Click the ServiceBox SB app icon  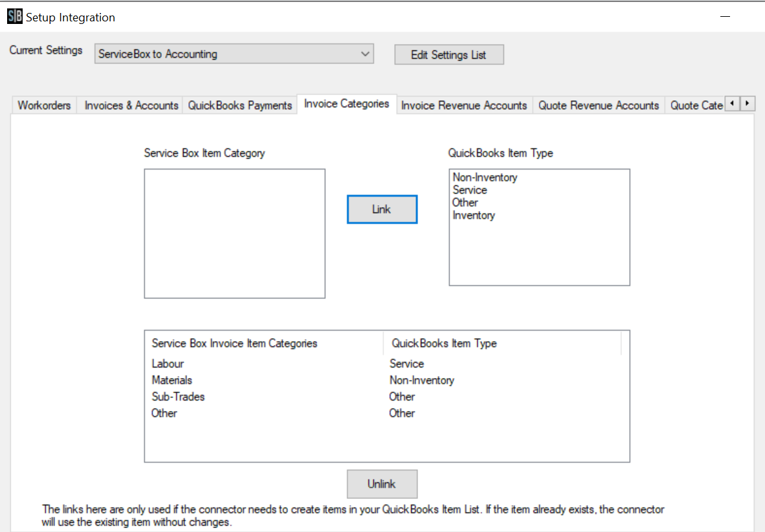pos(15,17)
